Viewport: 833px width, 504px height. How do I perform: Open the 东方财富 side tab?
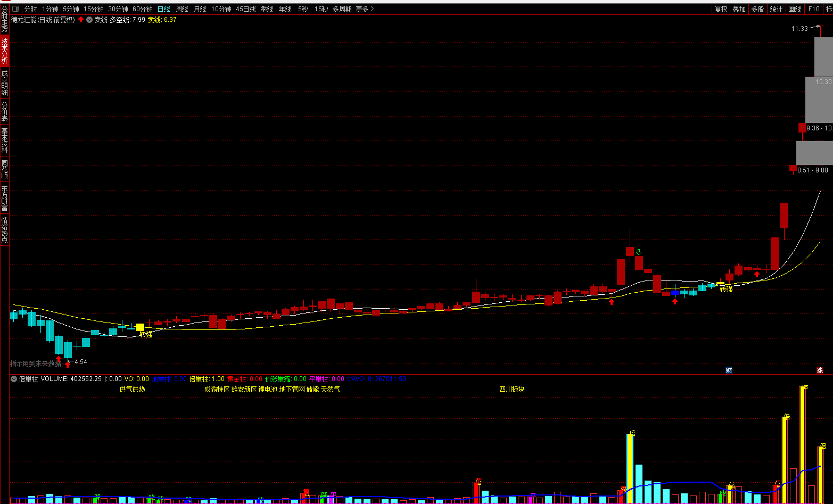click(x=4, y=197)
